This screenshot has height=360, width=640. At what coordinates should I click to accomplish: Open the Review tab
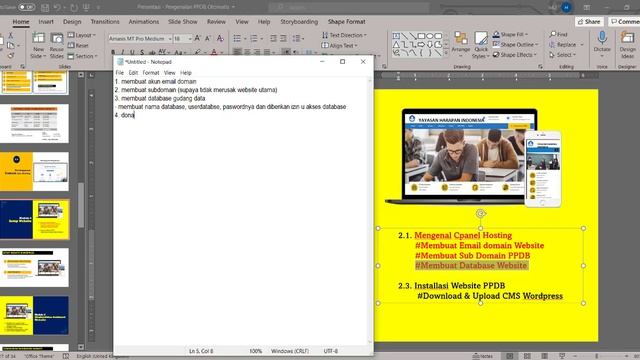[x=216, y=22]
